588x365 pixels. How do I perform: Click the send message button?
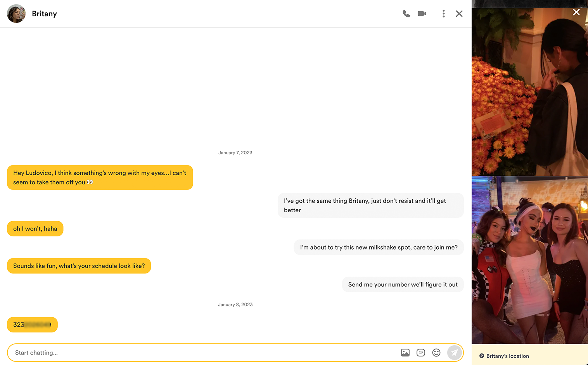pyautogui.click(x=454, y=353)
